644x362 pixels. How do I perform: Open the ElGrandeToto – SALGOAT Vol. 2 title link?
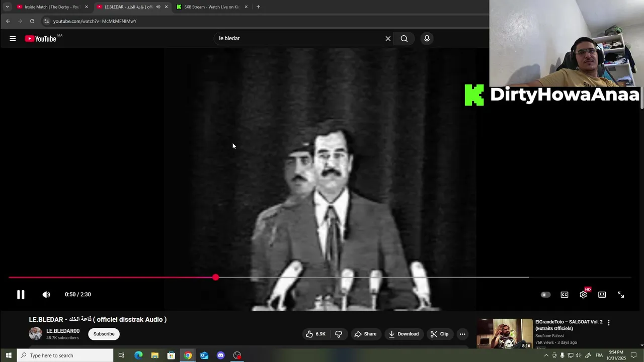coord(569,325)
